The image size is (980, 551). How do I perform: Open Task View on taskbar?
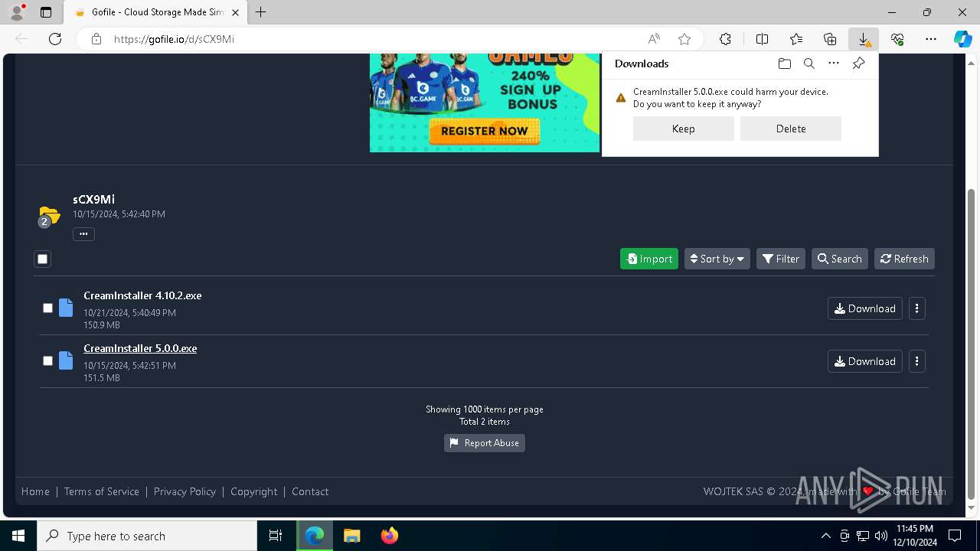click(x=276, y=536)
